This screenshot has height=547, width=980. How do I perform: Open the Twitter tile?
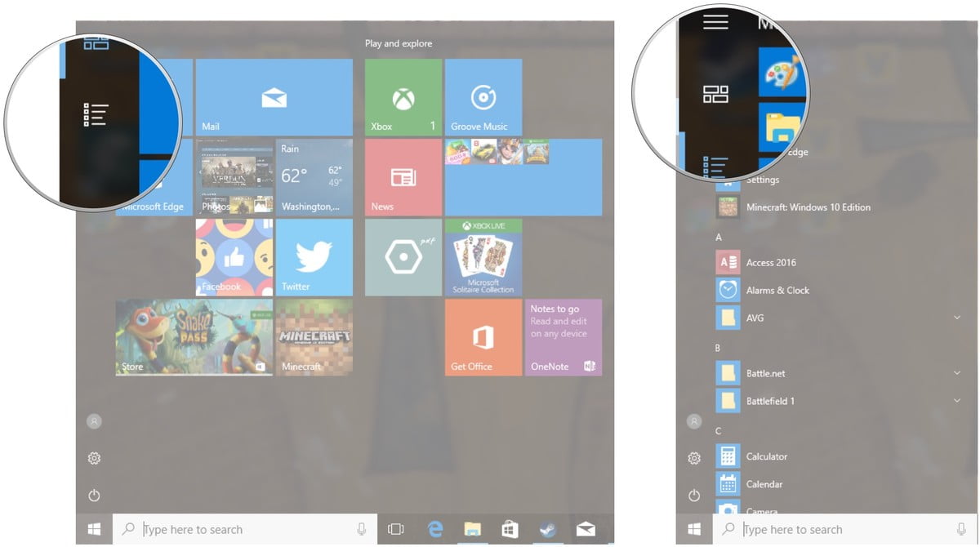coord(314,256)
